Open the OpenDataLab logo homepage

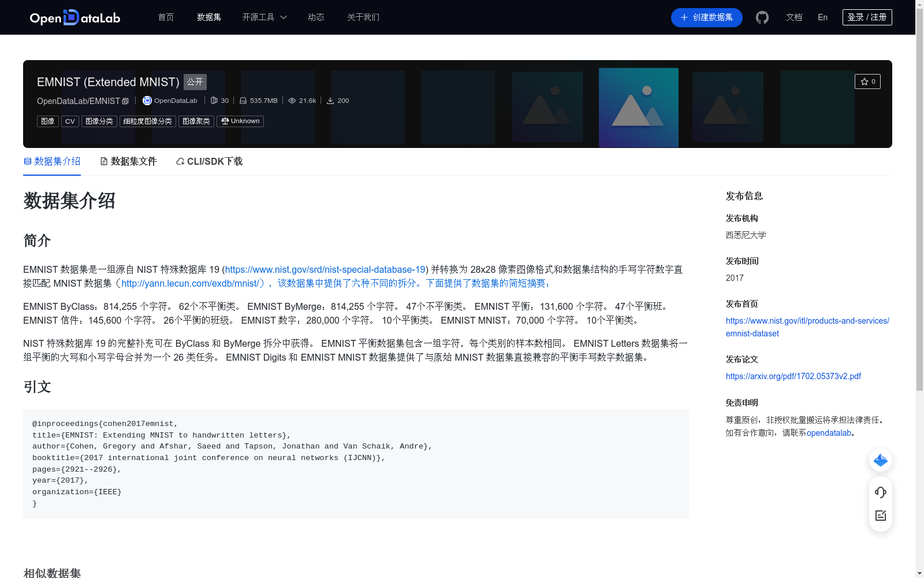[x=75, y=17]
